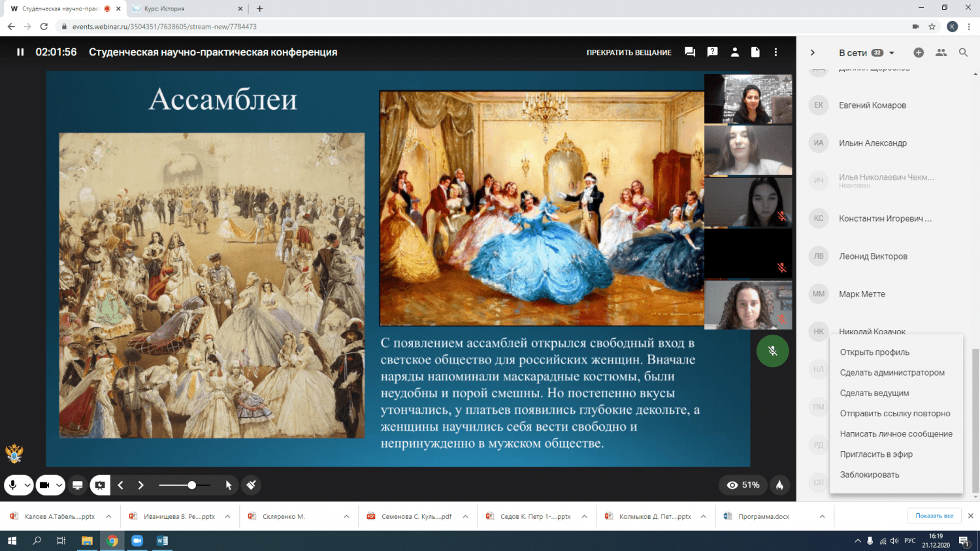Toggle your microphone in the bottom toolbar
This screenshot has width=980, height=551.
12,485
